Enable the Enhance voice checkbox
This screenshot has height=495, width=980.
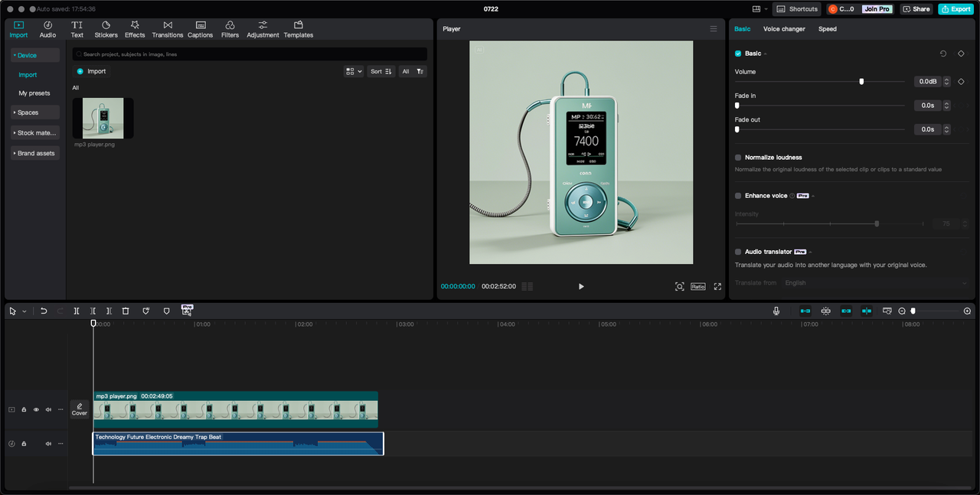[x=738, y=196]
